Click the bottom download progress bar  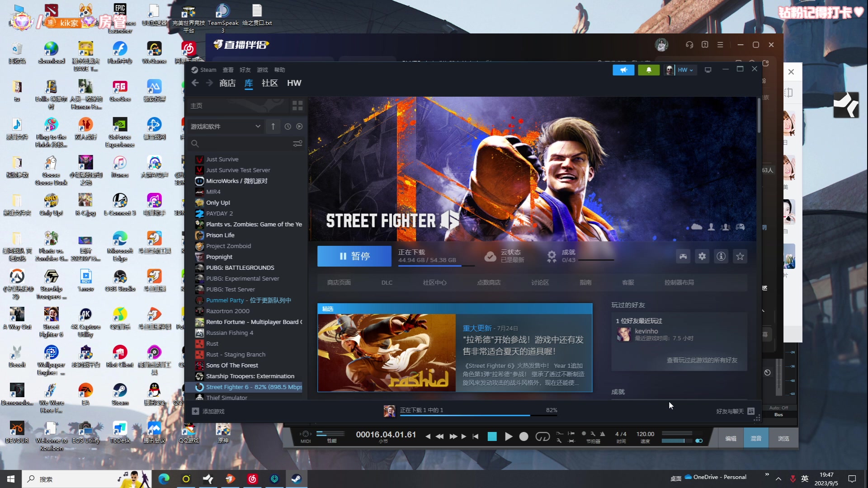point(478,415)
